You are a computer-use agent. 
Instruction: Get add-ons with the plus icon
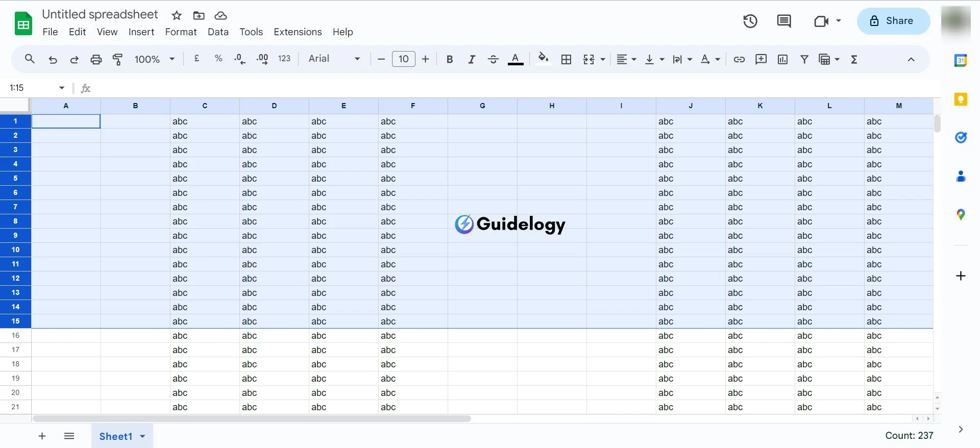click(961, 276)
